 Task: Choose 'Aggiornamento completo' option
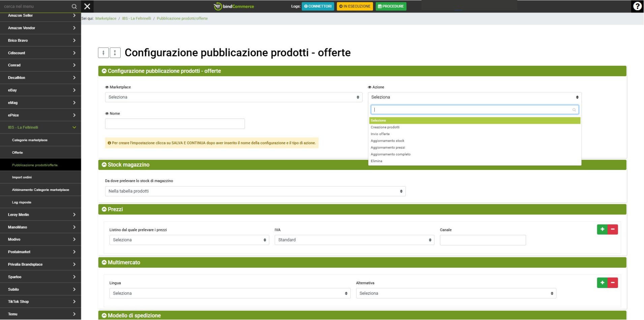pyautogui.click(x=390, y=154)
